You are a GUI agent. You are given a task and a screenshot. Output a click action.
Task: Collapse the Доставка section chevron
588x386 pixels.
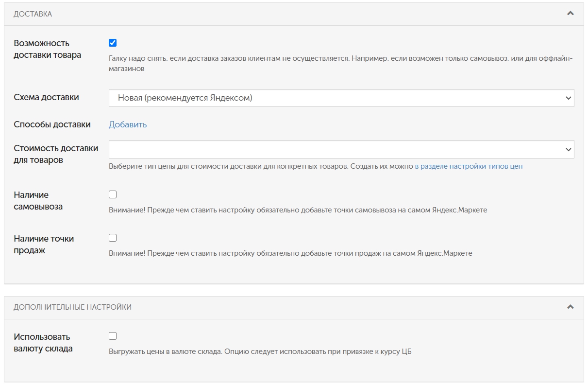571,14
